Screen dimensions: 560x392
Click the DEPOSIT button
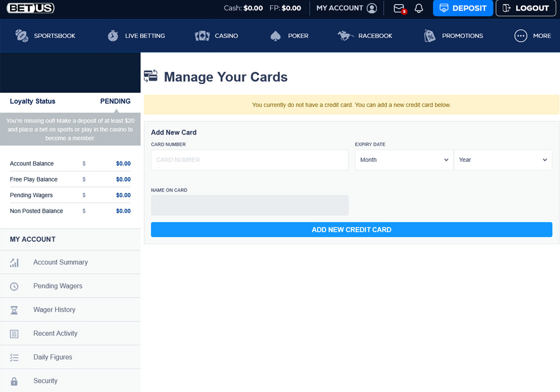[x=463, y=8]
